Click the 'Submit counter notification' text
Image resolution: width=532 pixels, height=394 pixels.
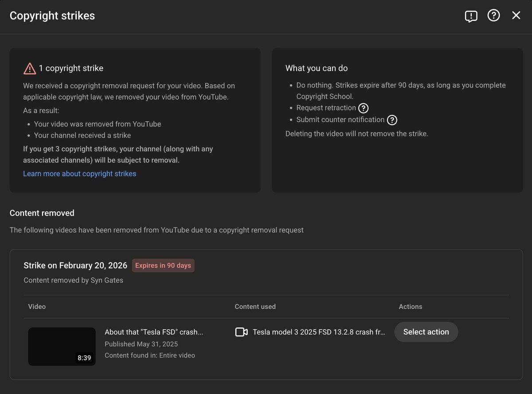click(340, 120)
